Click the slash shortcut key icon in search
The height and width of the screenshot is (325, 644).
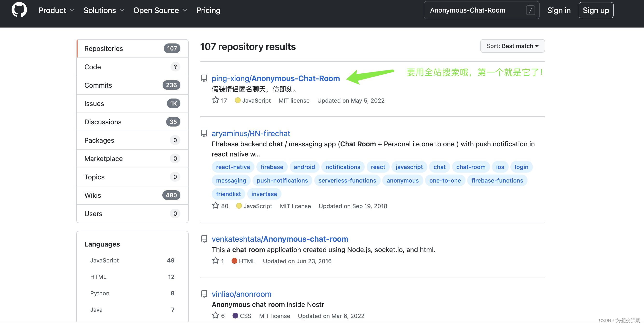530,10
